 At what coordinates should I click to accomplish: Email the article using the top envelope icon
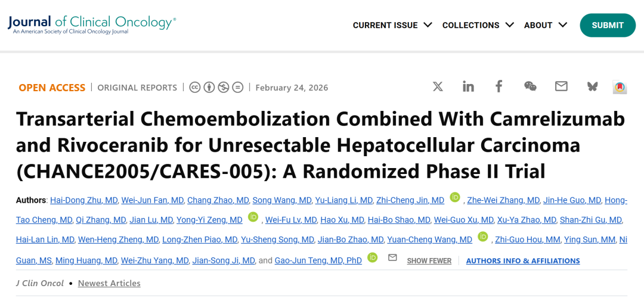click(561, 86)
